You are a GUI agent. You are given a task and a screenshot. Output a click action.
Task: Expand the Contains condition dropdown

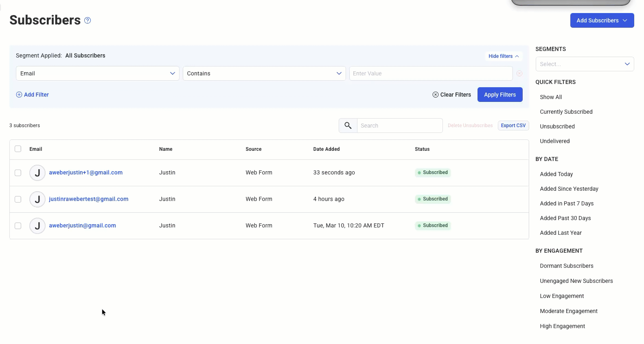[264, 73]
